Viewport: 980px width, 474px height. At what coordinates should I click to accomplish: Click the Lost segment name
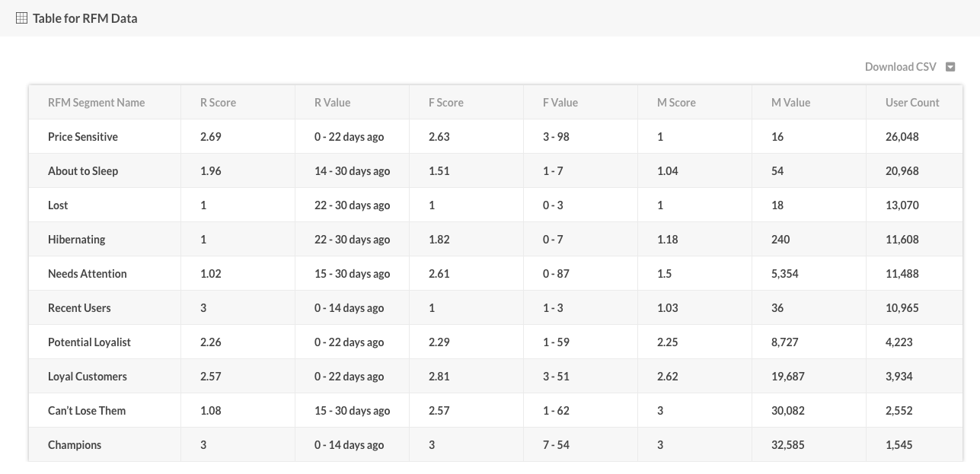click(x=58, y=205)
